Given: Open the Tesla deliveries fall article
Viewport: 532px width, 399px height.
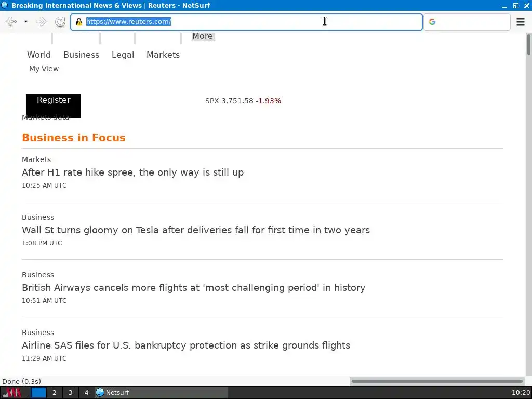Looking at the screenshot, I should click(196, 230).
